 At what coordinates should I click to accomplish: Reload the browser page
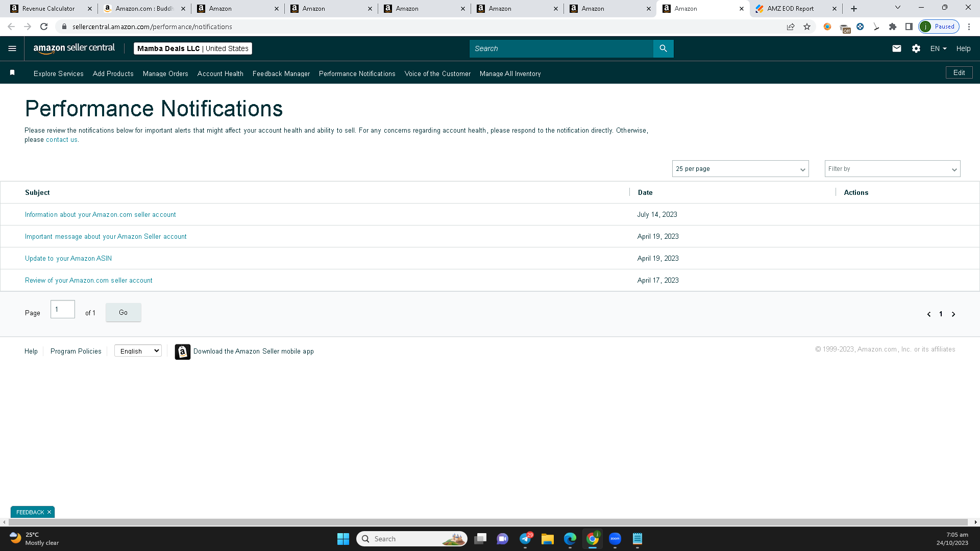pyautogui.click(x=44, y=27)
